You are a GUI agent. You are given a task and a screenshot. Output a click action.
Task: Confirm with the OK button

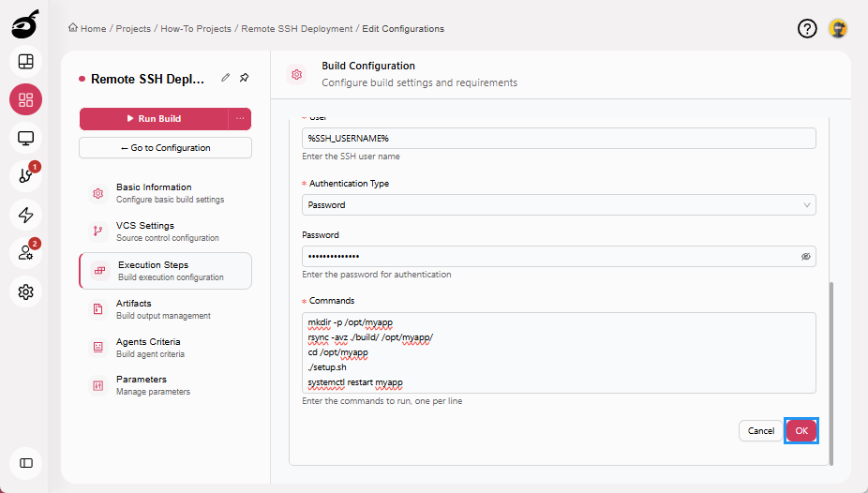click(801, 430)
